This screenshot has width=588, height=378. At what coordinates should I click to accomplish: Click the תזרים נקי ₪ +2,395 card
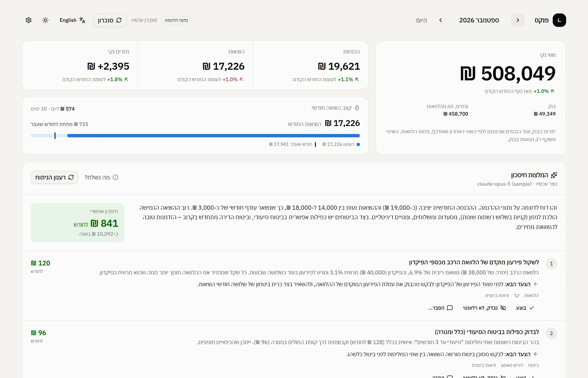coord(80,65)
